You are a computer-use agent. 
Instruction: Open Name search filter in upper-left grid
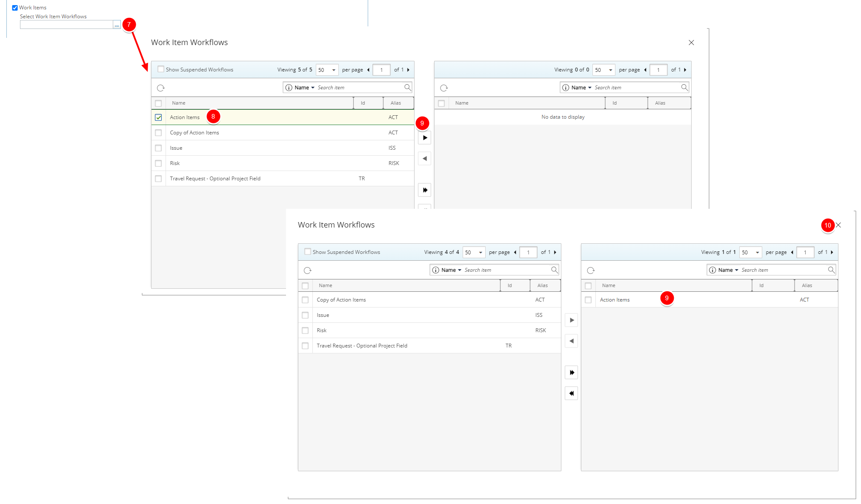point(304,88)
